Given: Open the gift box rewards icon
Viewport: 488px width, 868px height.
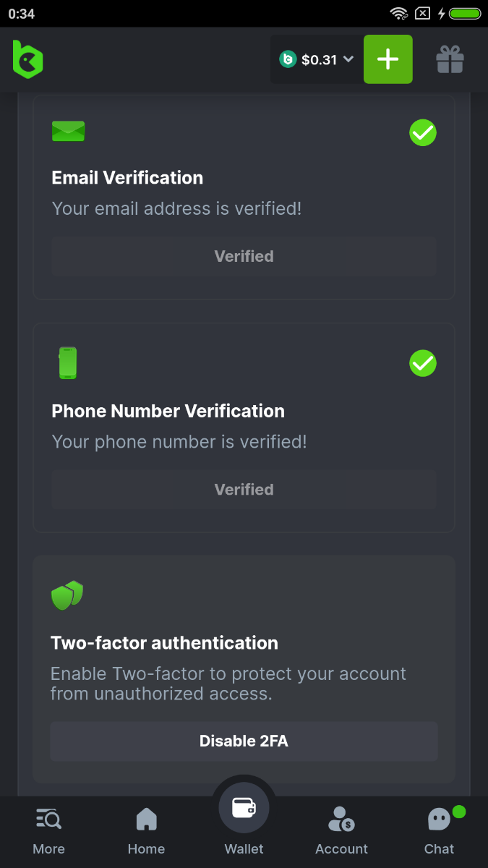Looking at the screenshot, I should [450, 59].
